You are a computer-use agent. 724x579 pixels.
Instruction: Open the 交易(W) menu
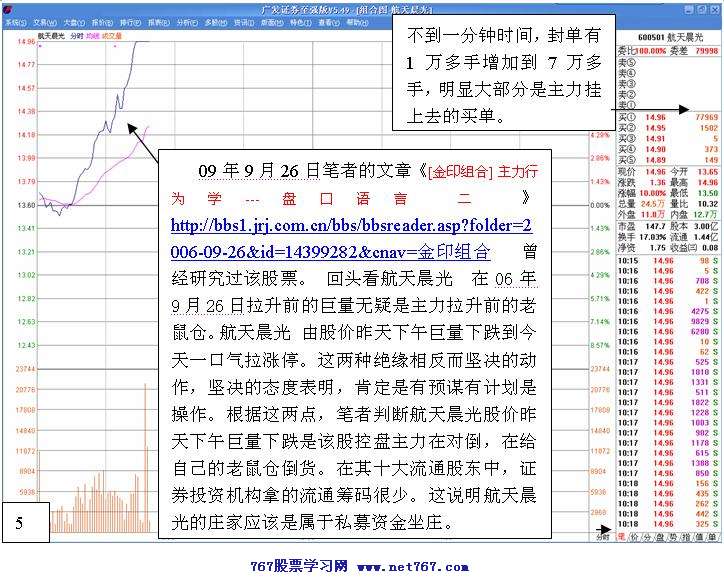tap(45, 22)
